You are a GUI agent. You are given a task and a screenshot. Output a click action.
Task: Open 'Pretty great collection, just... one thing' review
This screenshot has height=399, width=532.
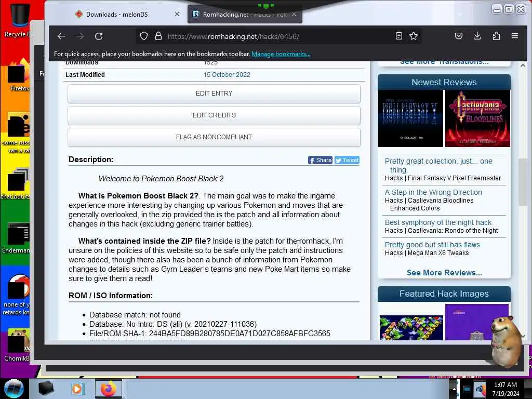(438, 165)
